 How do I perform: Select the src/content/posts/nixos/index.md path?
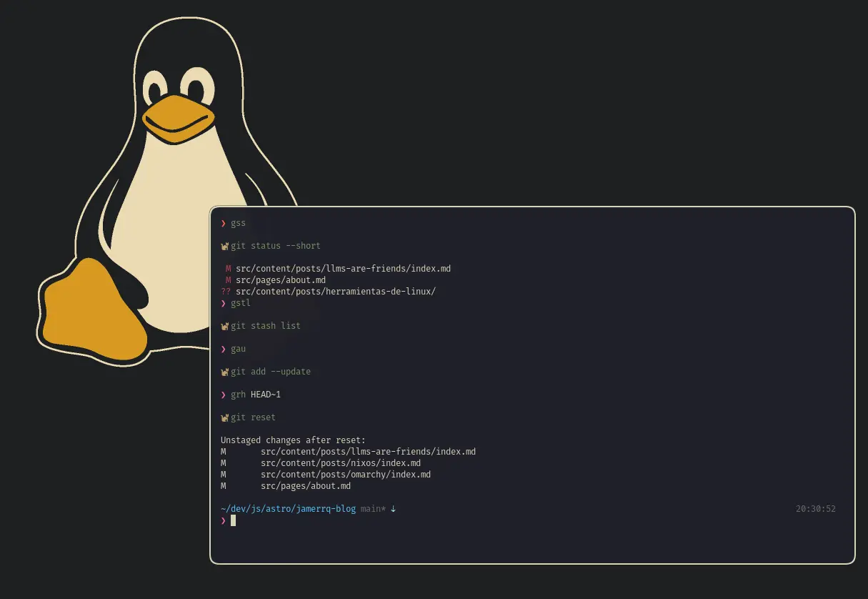341,462
